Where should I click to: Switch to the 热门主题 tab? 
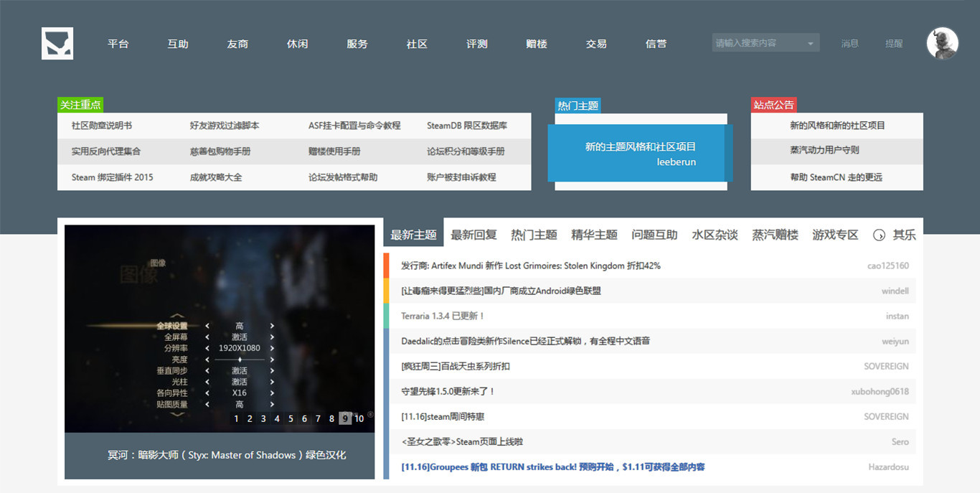pyautogui.click(x=534, y=235)
